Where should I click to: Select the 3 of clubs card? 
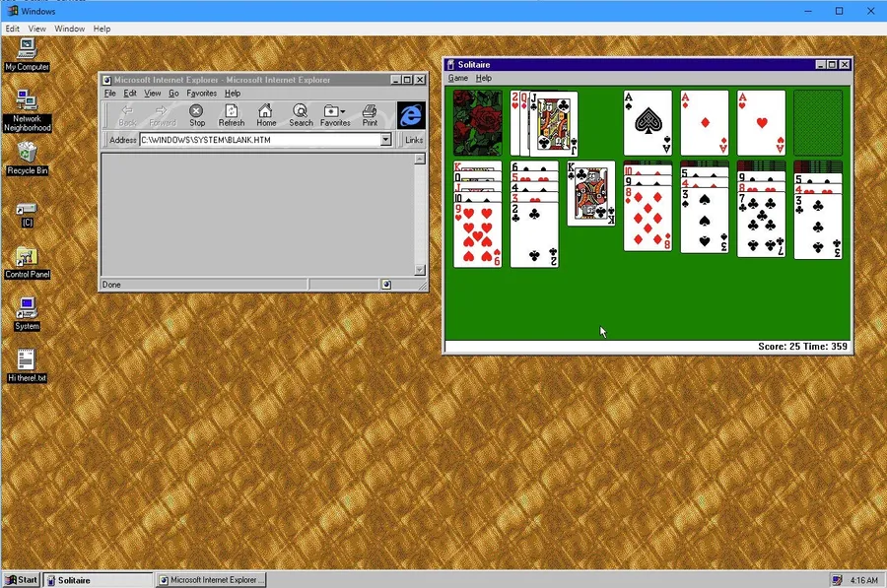[x=818, y=227]
